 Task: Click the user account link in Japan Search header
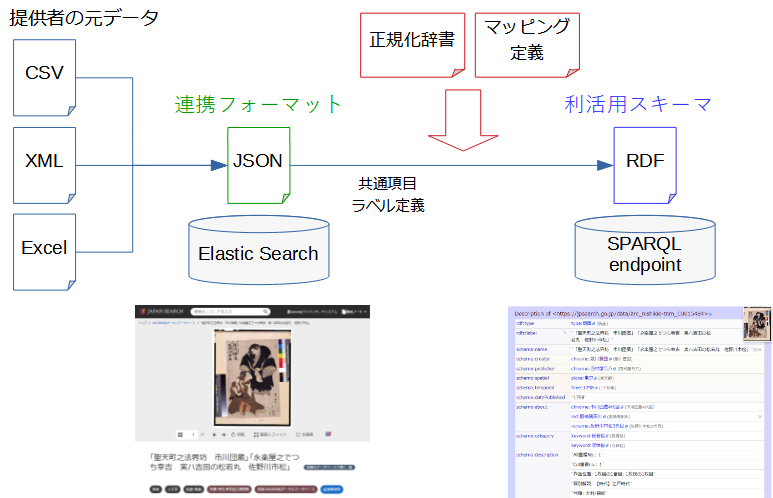point(312,312)
